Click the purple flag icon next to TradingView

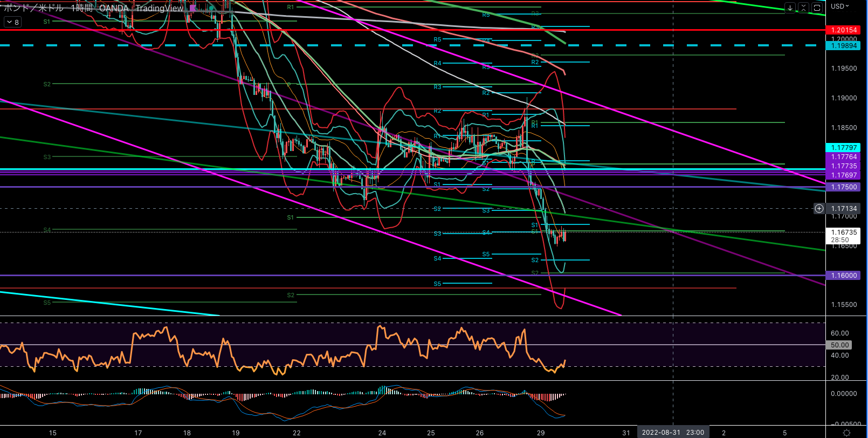click(193, 8)
